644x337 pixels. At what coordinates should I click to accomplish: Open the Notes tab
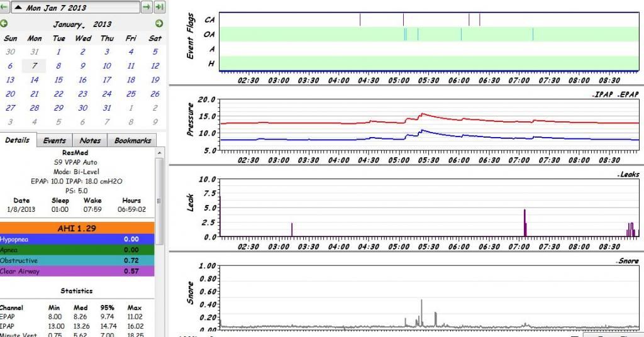[x=89, y=141]
